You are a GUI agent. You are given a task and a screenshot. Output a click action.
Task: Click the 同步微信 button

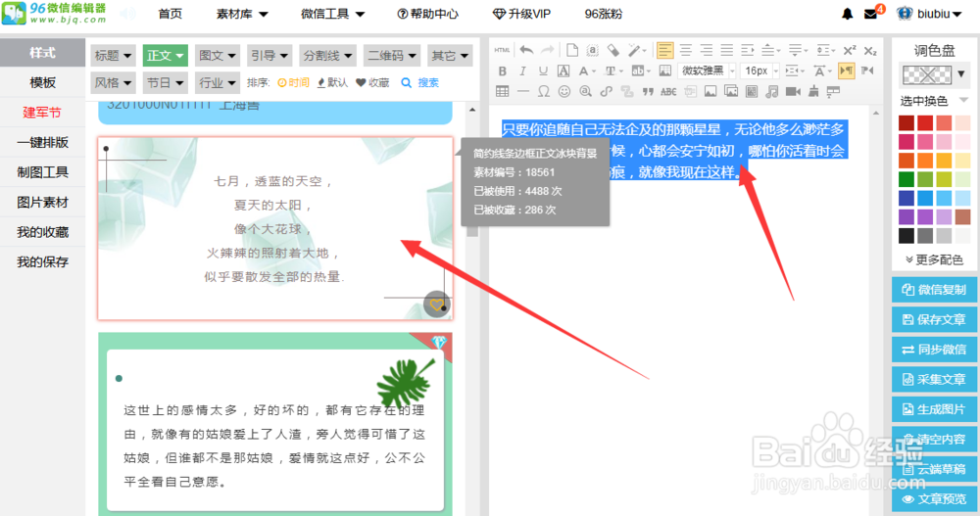click(934, 350)
